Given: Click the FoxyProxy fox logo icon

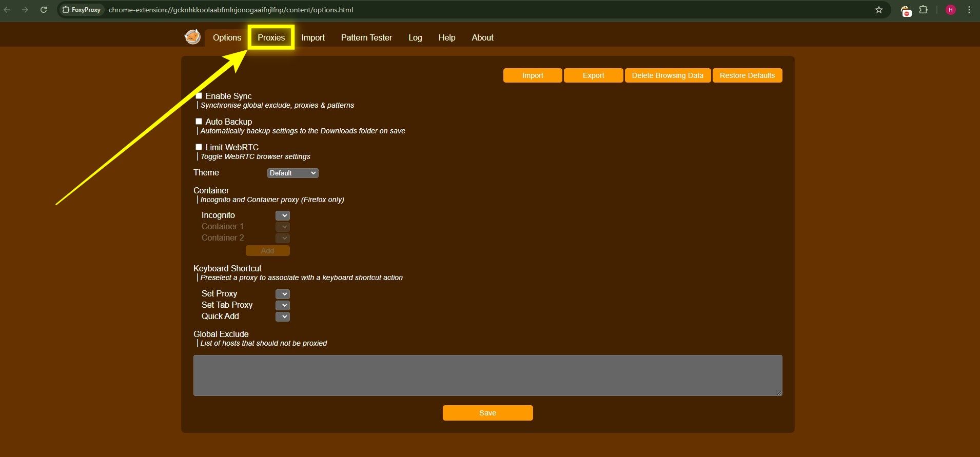Looking at the screenshot, I should 192,37.
